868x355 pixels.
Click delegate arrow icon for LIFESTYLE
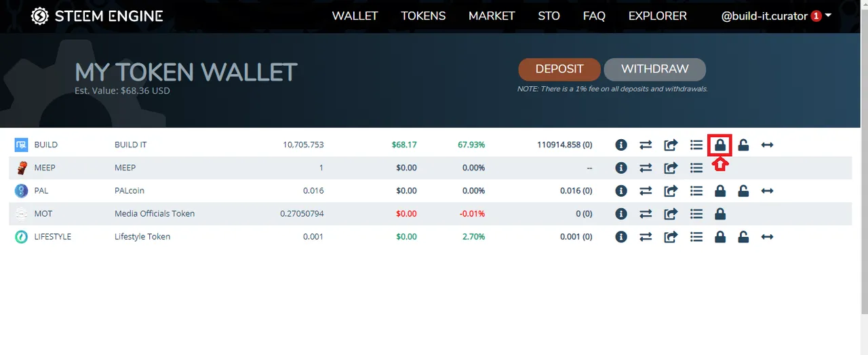[x=767, y=237]
